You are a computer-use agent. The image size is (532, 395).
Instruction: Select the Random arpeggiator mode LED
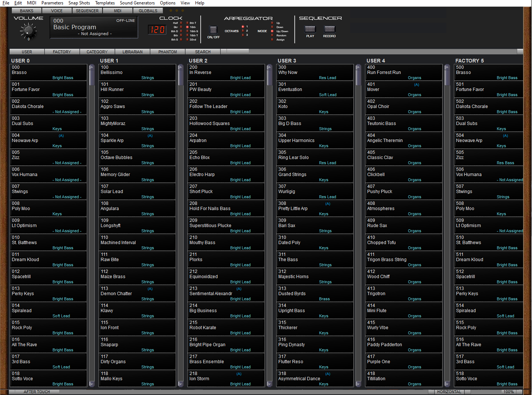[272, 36]
